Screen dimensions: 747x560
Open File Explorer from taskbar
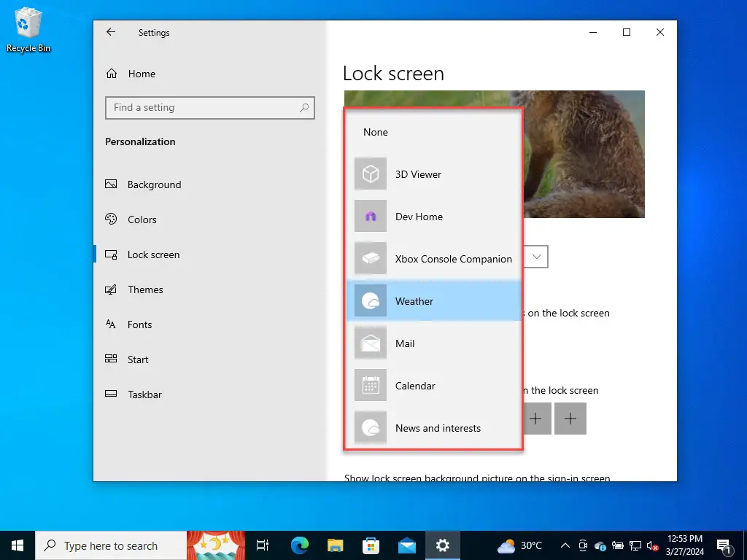pyautogui.click(x=336, y=545)
